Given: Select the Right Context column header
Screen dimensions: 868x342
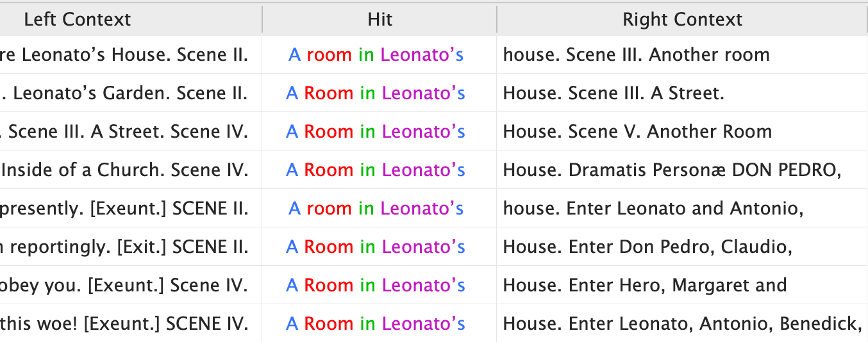Looking at the screenshot, I should point(682,20).
